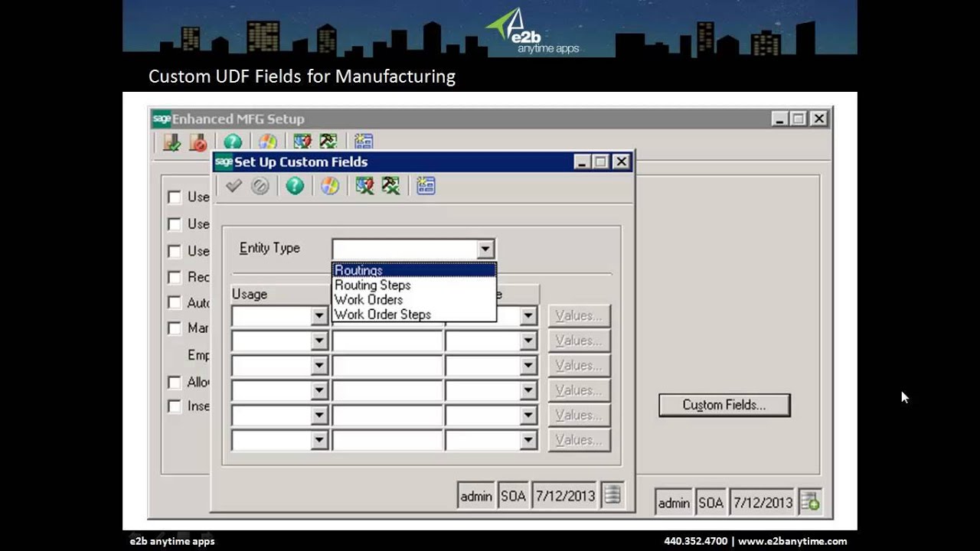The height and width of the screenshot is (551, 980).
Task: Open the Usage dropdown in the last row
Action: 319,440
